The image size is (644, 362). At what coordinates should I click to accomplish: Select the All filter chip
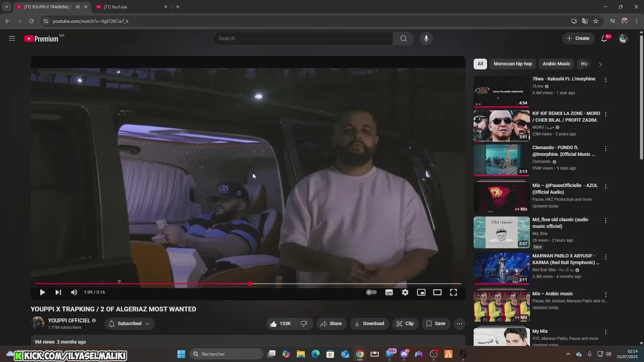click(480, 64)
